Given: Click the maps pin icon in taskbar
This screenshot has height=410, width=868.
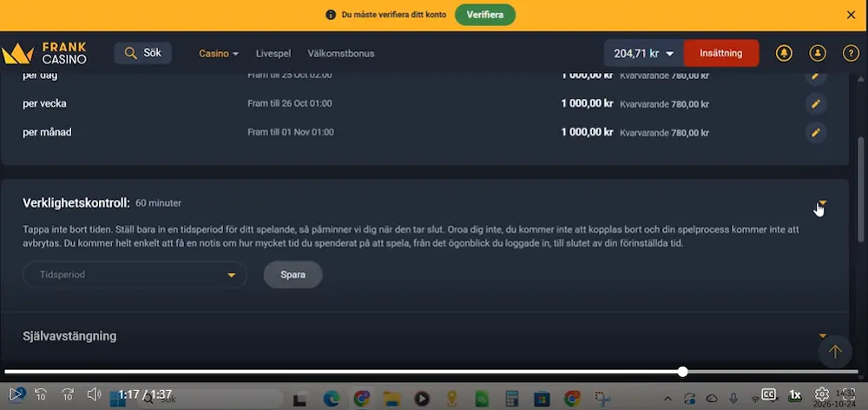Looking at the screenshot, I should click(451, 399).
